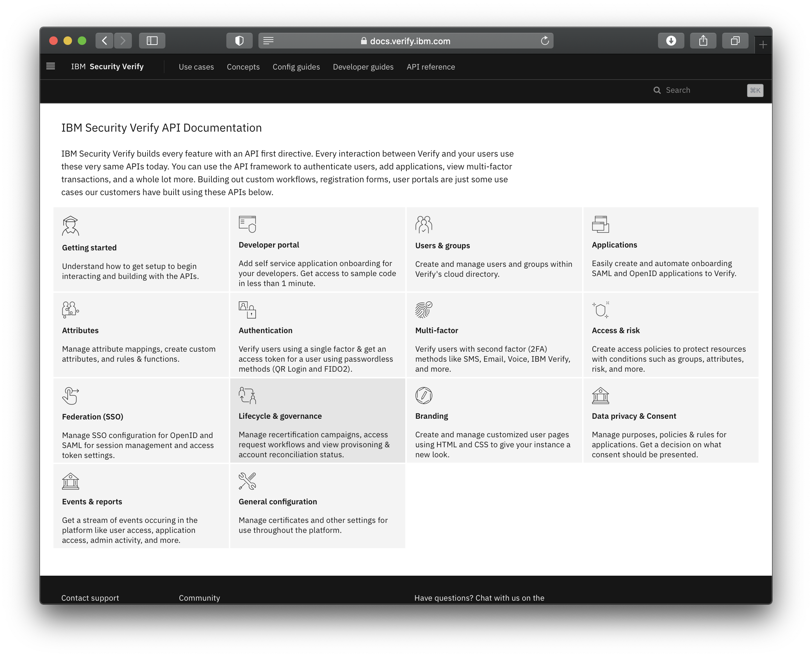Open the API reference menu item
Screen dimensions: 812x657
point(430,67)
